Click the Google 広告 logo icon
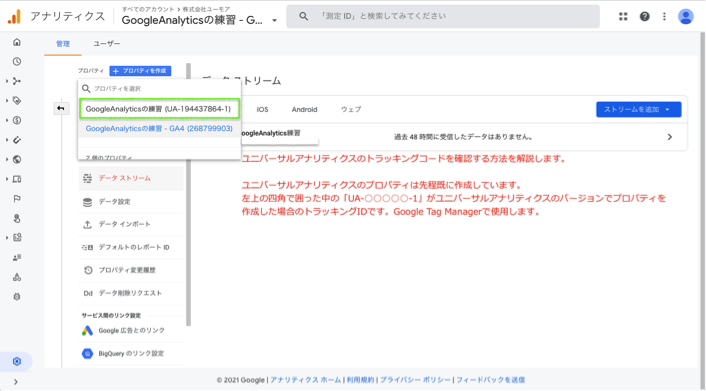This screenshot has width=706, height=391. point(87,331)
